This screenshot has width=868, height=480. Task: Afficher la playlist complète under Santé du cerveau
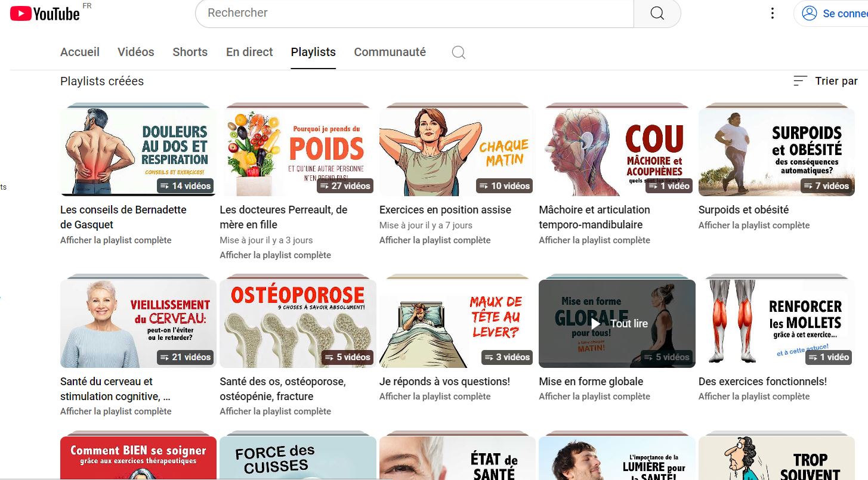pyautogui.click(x=116, y=411)
